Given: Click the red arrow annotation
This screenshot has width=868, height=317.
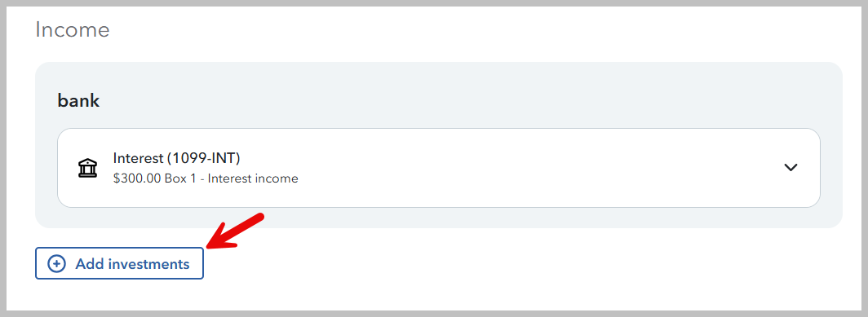Looking at the screenshot, I should 235,230.
